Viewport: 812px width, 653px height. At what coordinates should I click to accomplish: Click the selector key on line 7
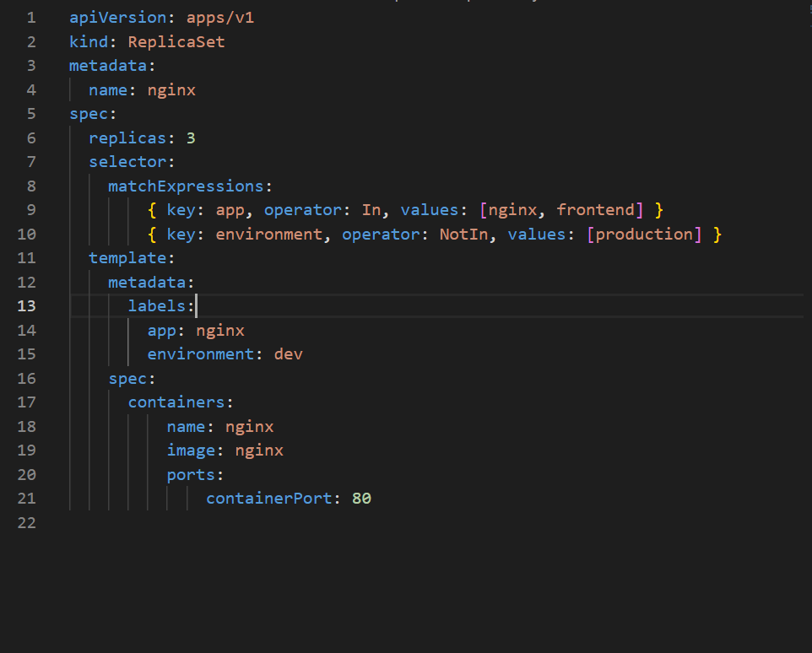click(x=127, y=162)
